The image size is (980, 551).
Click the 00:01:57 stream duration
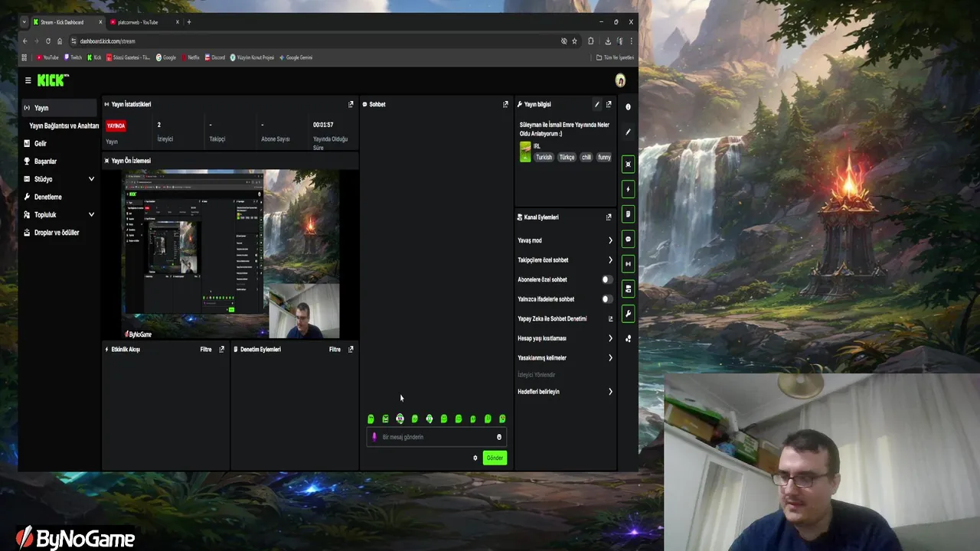323,125
